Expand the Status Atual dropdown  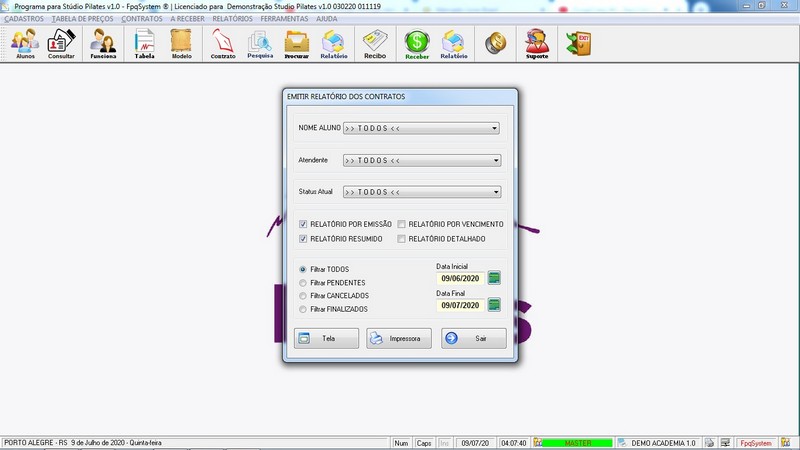pyautogui.click(x=496, y=192)
